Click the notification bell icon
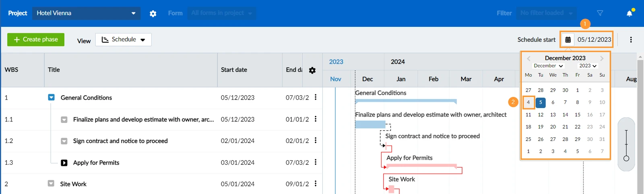Viewport: 644px width, 194px height. 630,13
